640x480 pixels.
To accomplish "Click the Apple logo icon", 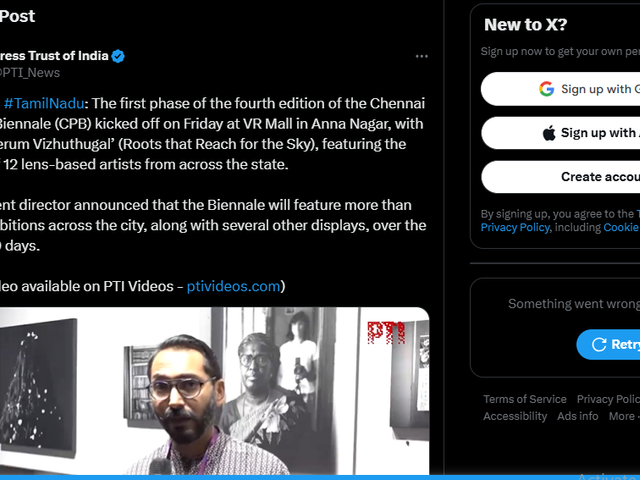I will click(x=548, y=133).
